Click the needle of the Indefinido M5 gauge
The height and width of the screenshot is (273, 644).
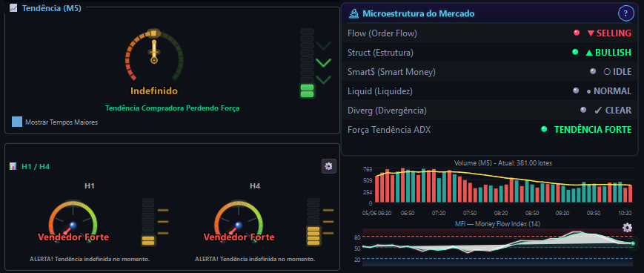[154, 51]
